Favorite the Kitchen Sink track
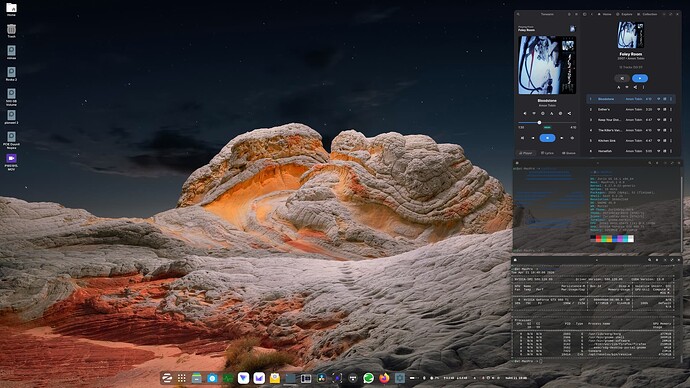The height and width of the screenshot is (388, 690). pos(658,140)
